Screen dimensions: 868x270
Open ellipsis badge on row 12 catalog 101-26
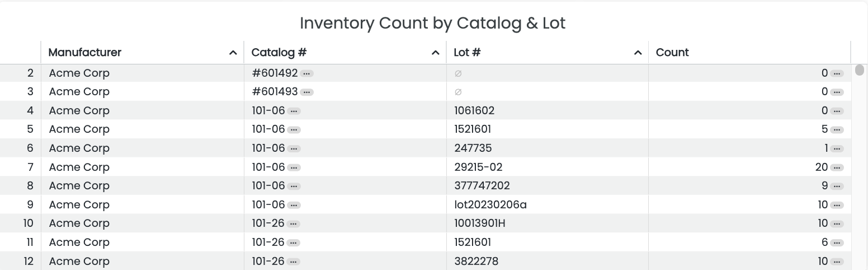293,262
